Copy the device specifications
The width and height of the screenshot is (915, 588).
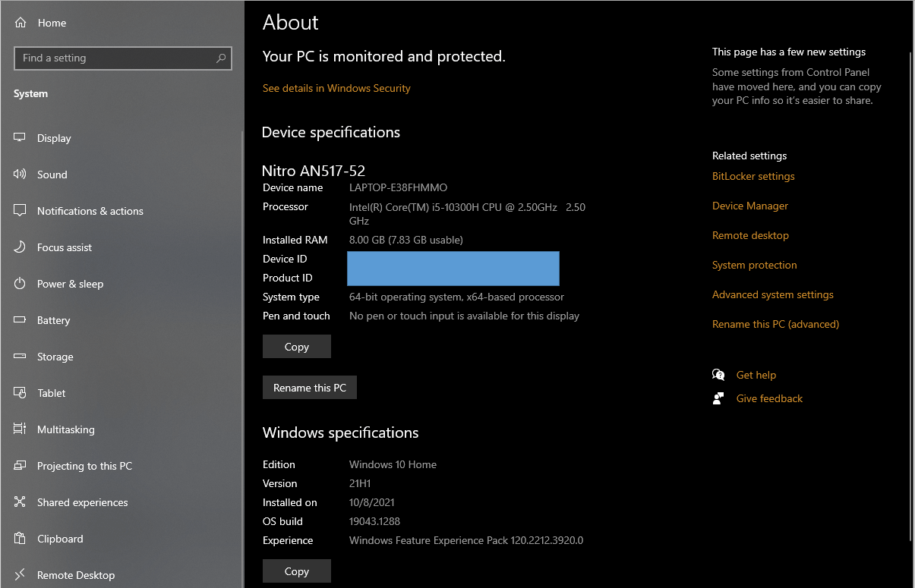(x=297, y=347)
